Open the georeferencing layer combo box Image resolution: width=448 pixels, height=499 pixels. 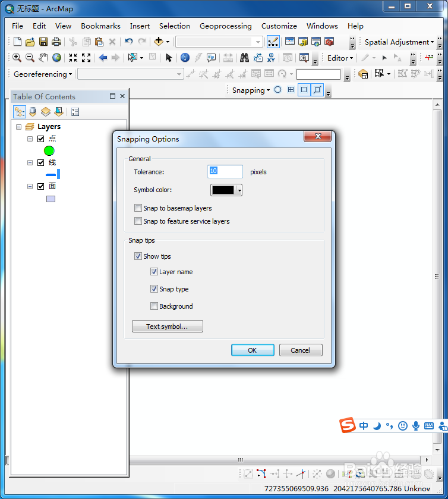point(131,74)
